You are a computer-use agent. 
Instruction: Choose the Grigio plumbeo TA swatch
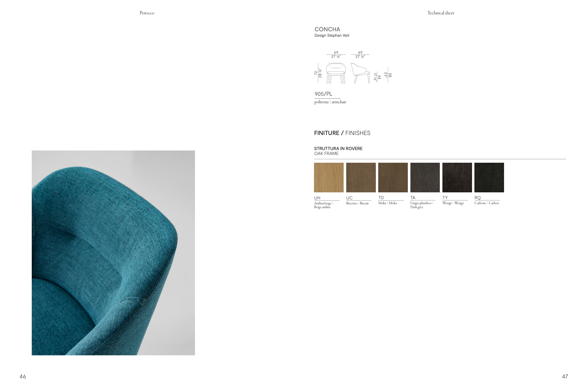tap(425, 178)
